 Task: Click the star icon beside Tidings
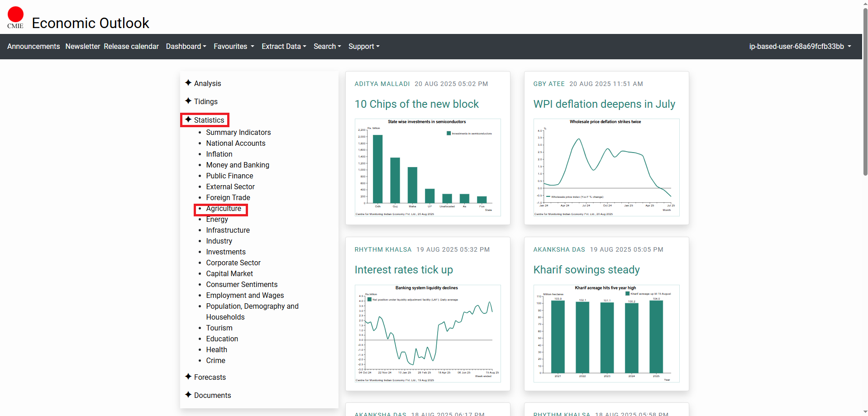188,101
